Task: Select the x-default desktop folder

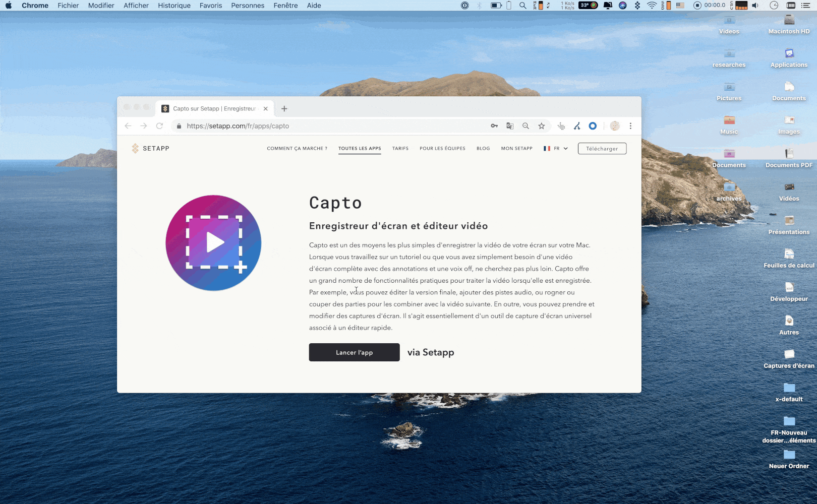Action: pos(789,392)
